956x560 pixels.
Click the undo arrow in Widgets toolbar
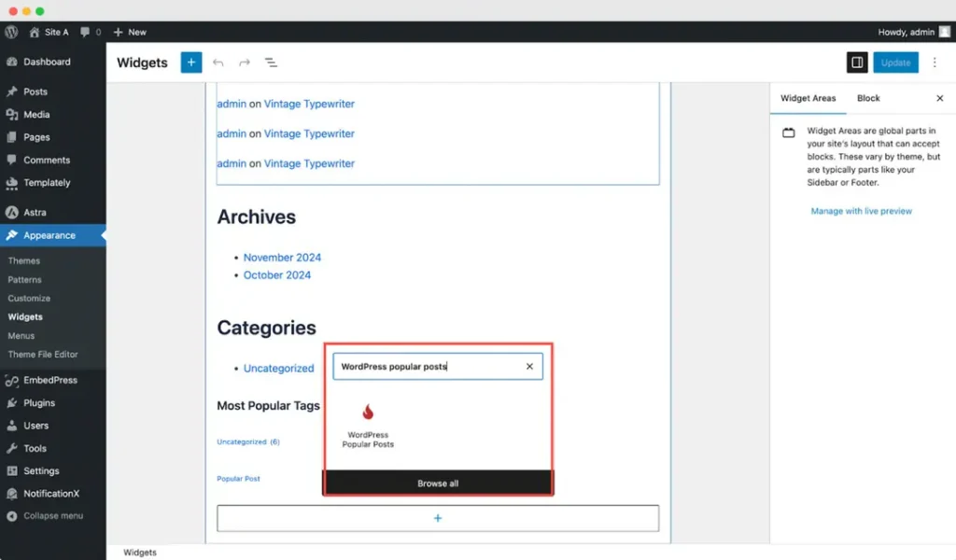pos(218,63)
